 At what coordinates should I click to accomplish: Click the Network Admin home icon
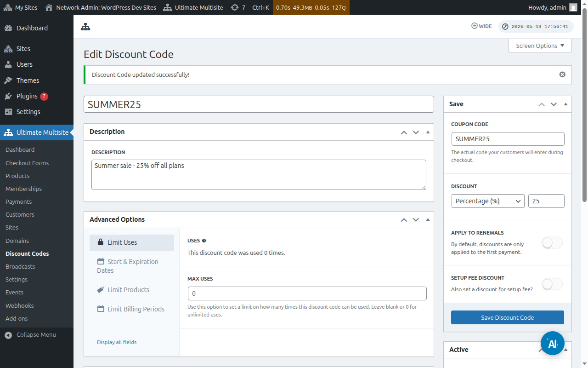click(x=49, y=7)
